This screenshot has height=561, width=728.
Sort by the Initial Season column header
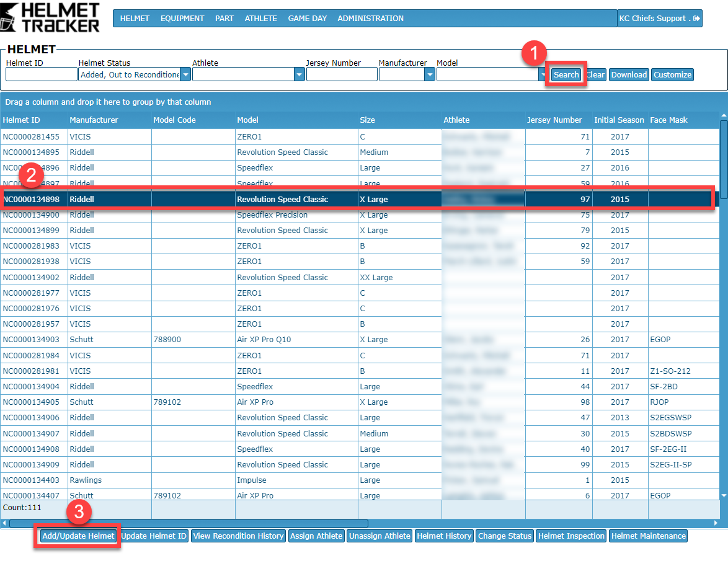(x=620, y=120)
